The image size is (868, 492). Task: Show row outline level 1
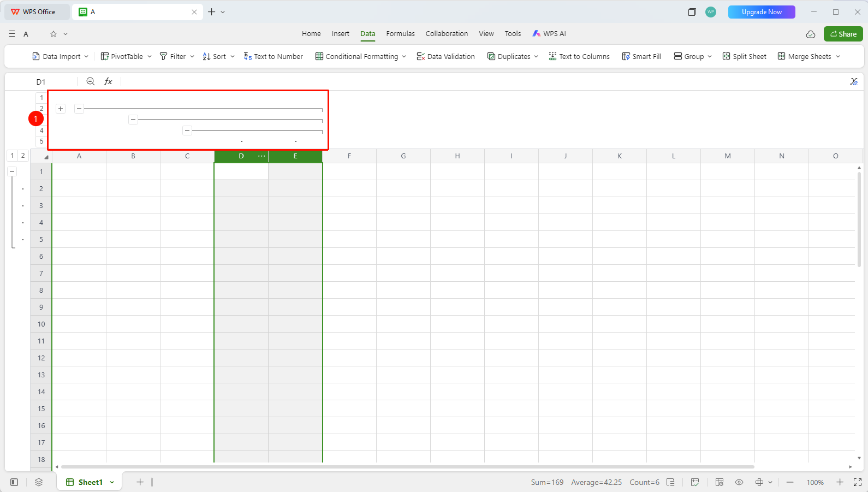click(x=12, y=156)
